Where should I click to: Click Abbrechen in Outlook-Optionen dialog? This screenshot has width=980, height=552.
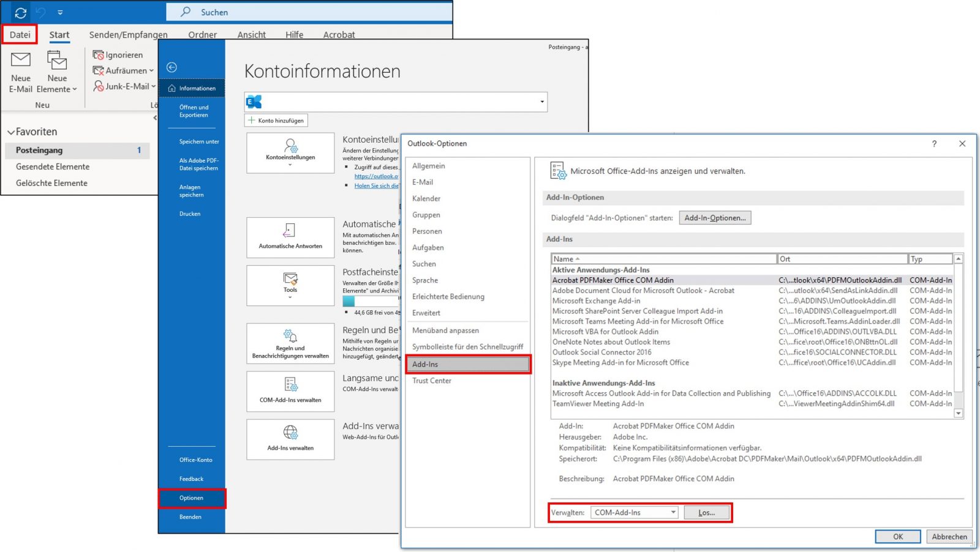click(x=949, y=537)
